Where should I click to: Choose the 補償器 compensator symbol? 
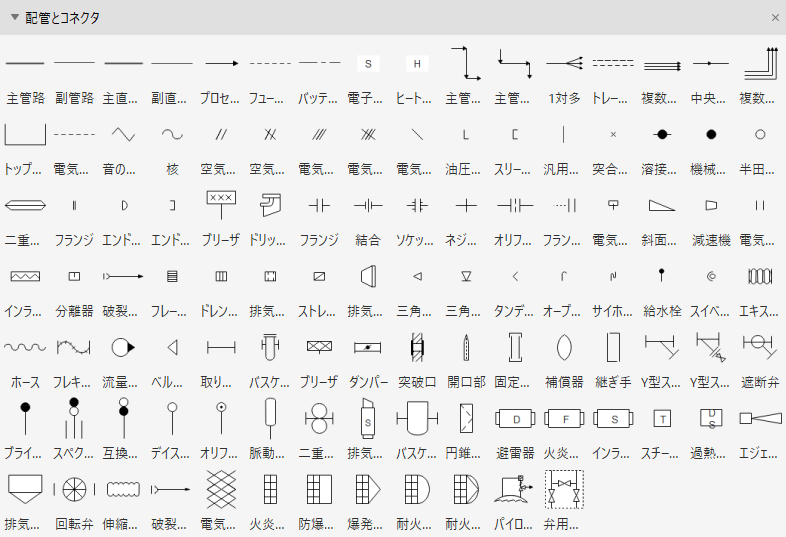point(564,348)
